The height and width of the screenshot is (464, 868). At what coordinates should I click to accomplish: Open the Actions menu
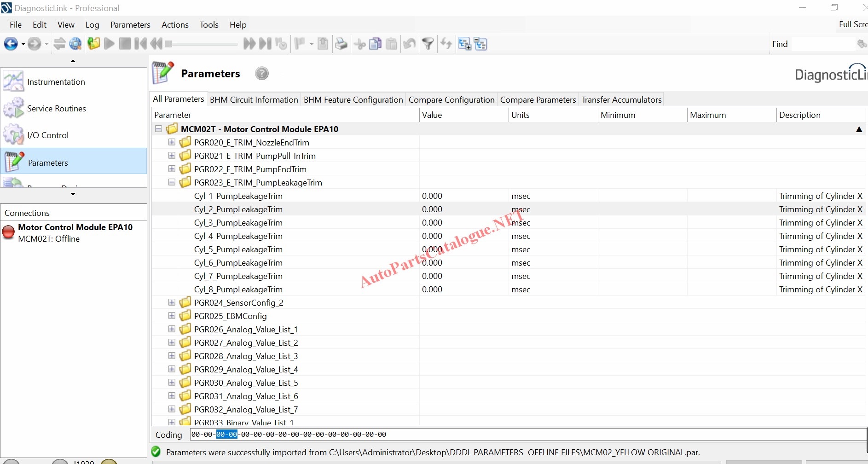pyautogui.click(x=175, y=25)
